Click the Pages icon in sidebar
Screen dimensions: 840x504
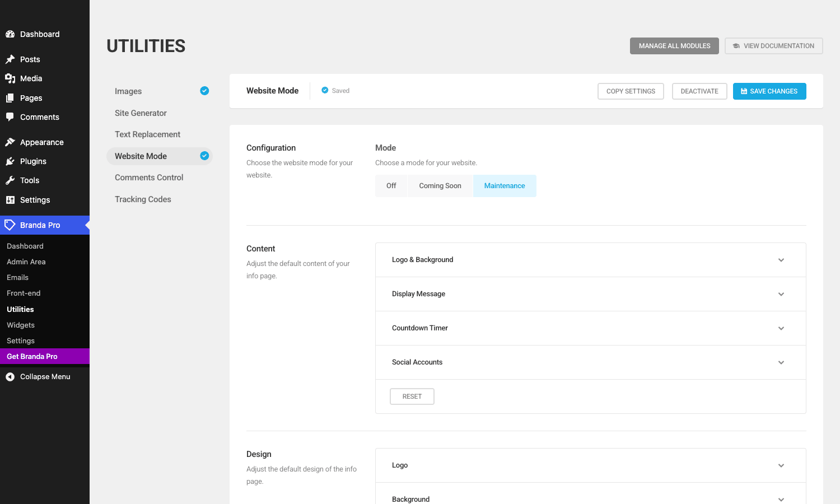click(10, 98)
